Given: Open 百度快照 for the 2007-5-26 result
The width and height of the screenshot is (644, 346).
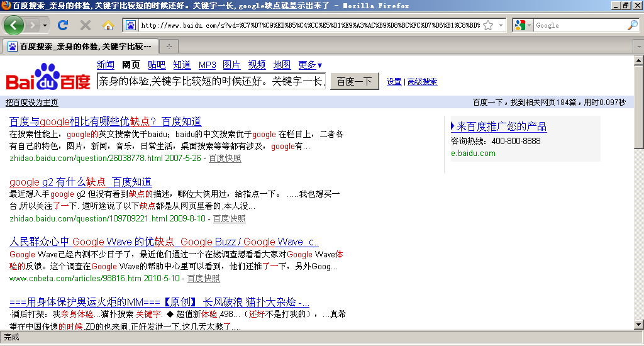Looking at the screenshot, I should 225,158.
